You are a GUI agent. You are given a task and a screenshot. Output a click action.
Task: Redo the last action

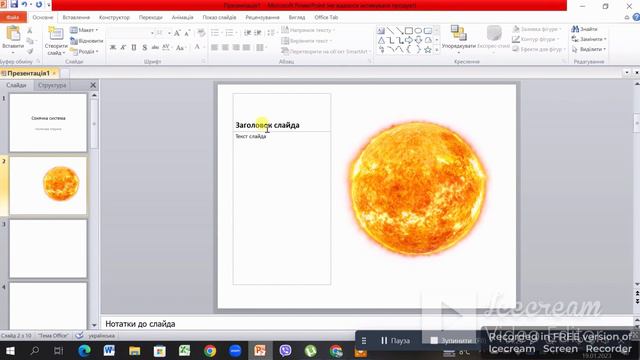click(x=39, y=4)
